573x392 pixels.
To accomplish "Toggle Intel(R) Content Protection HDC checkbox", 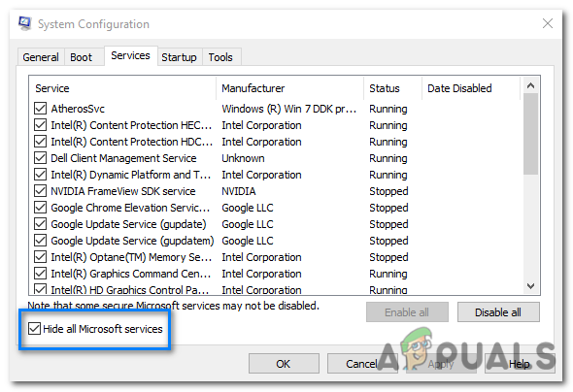I will 40,142.
